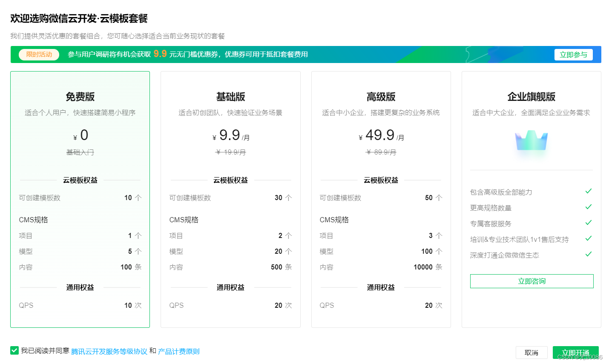Toggle the 我已阅读并同意 agreement checkbox
Screen dimensions: 609x364
tap(14, 350)
